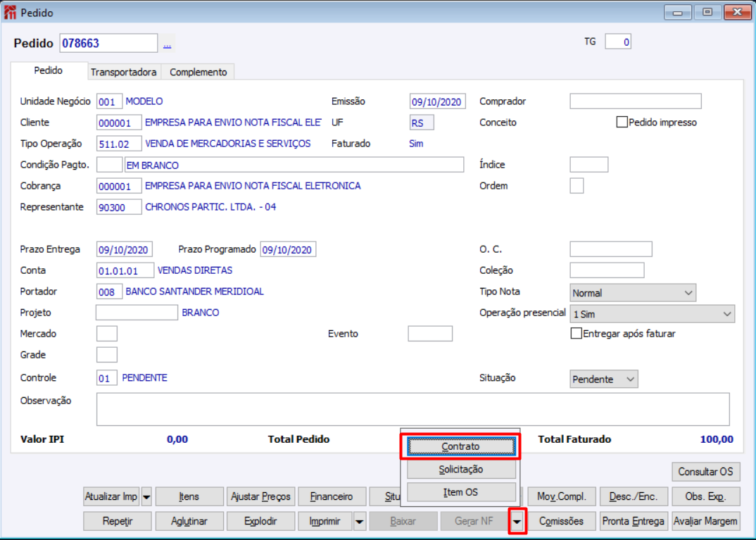Viewport: 756px width, 540px height.
Task: Click the Portador field 008
Action: click(x=109, y=291)
